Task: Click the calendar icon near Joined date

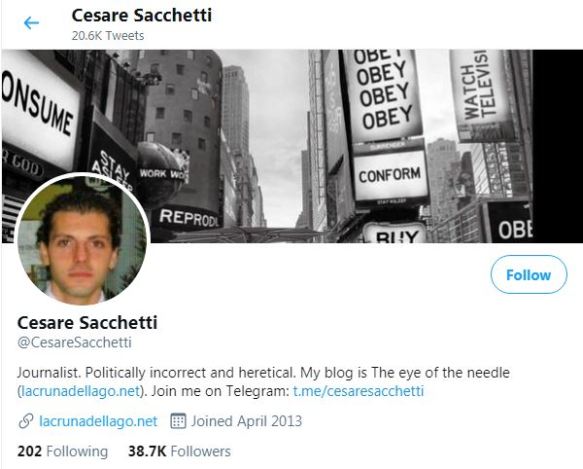Action: [178, 421]
